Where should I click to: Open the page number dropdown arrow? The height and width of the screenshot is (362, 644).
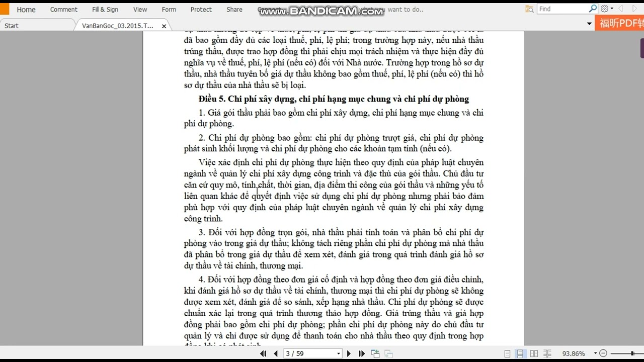tap(339, 354)
